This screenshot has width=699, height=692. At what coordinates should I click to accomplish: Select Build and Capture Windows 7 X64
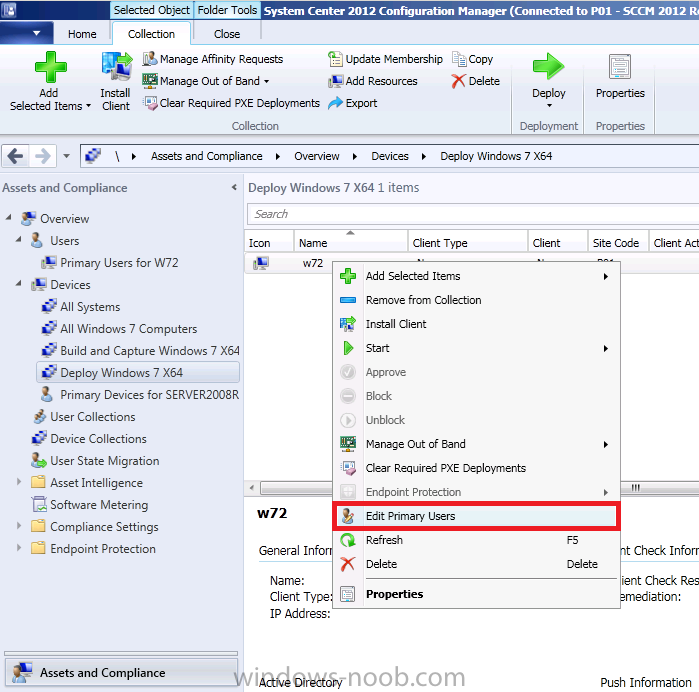tap(140, 350)
